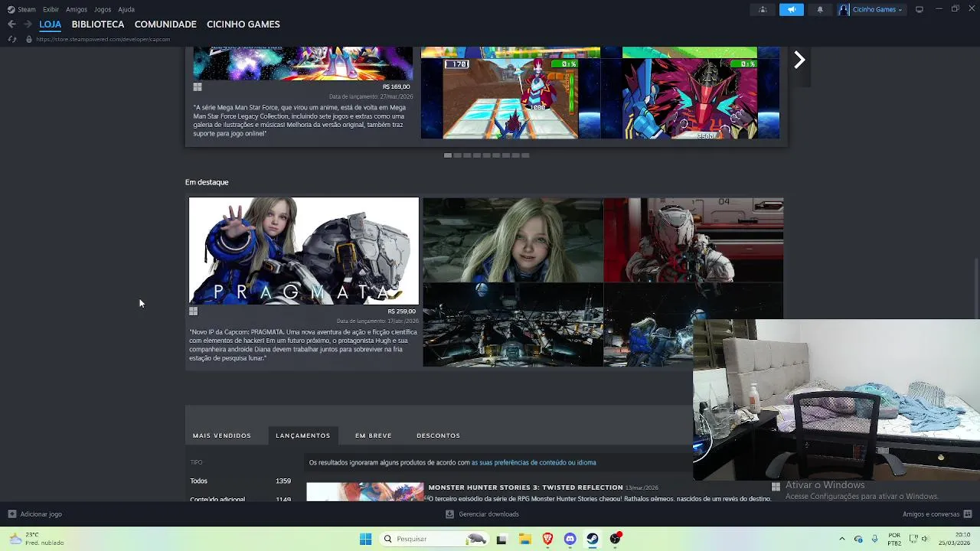Image resolution: width=980 pixels, height=551 pixels.
Task: Advance the carousel with the right chevron arrow
Action: click(x=799, y=60)
